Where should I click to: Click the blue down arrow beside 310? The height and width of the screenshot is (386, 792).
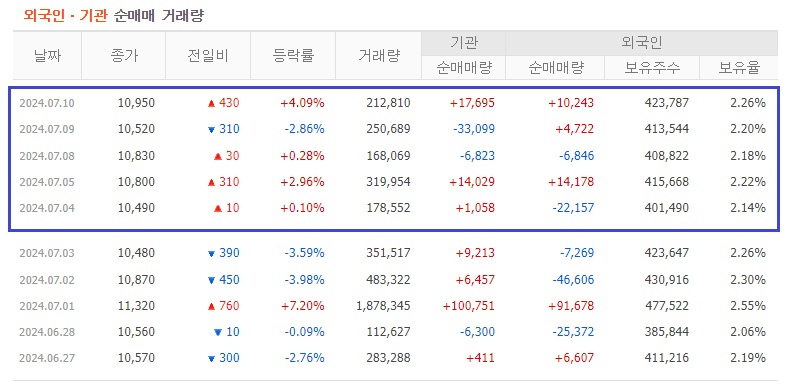pos(212,130)
